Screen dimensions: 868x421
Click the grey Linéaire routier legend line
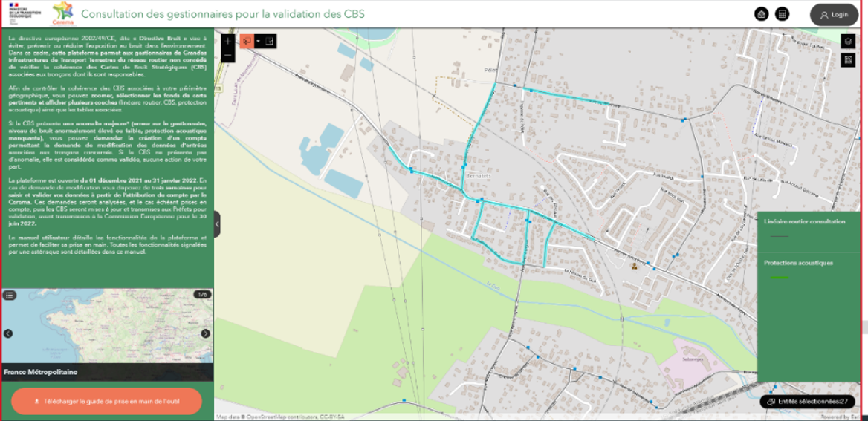point(779,236)
